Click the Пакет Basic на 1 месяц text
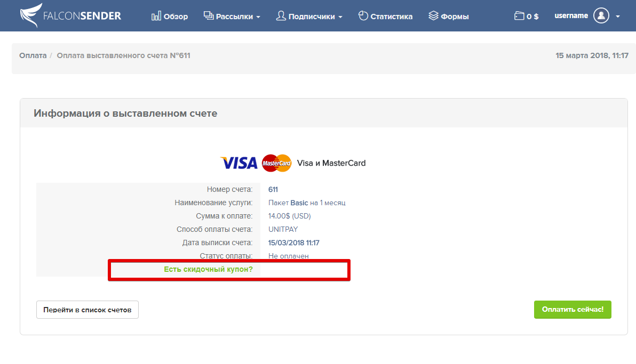 (307, 203)
